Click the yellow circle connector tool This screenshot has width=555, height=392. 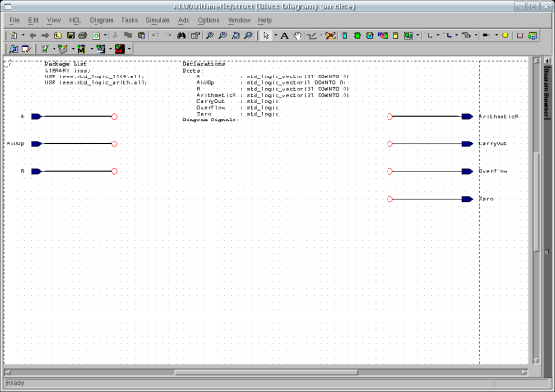coord(505,35)
